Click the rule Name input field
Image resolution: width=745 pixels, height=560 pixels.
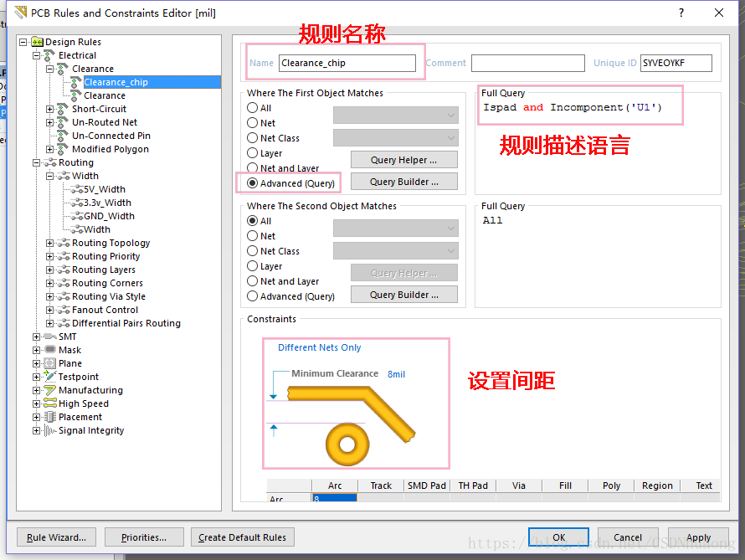coord(347,63)
